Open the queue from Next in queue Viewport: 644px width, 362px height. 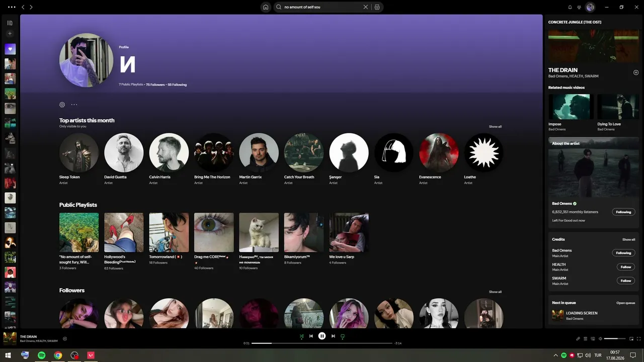point(626,303)
